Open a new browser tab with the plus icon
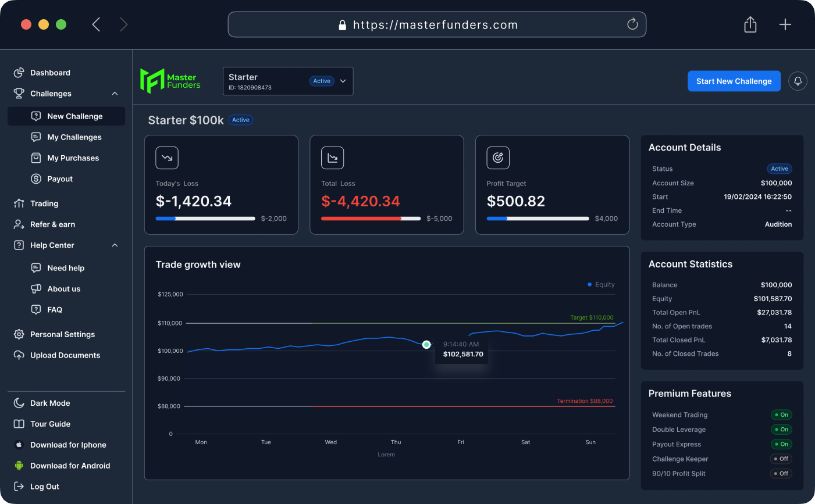The height and width of the screenshot is (504, 815). [785, 24]
